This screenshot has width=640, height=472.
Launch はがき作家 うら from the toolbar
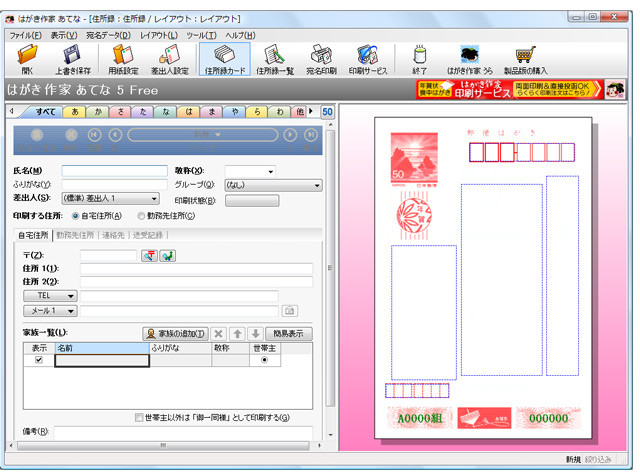(x=470, y=60)
